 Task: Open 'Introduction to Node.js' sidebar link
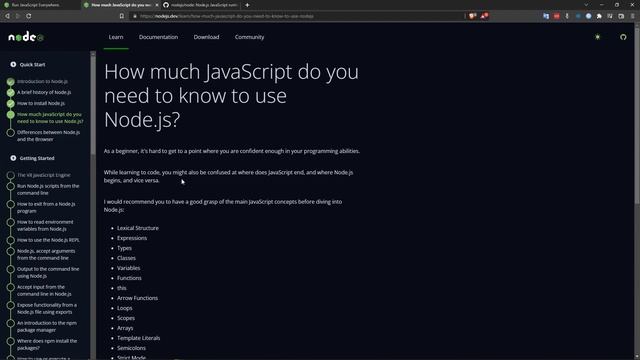[42, 81]
